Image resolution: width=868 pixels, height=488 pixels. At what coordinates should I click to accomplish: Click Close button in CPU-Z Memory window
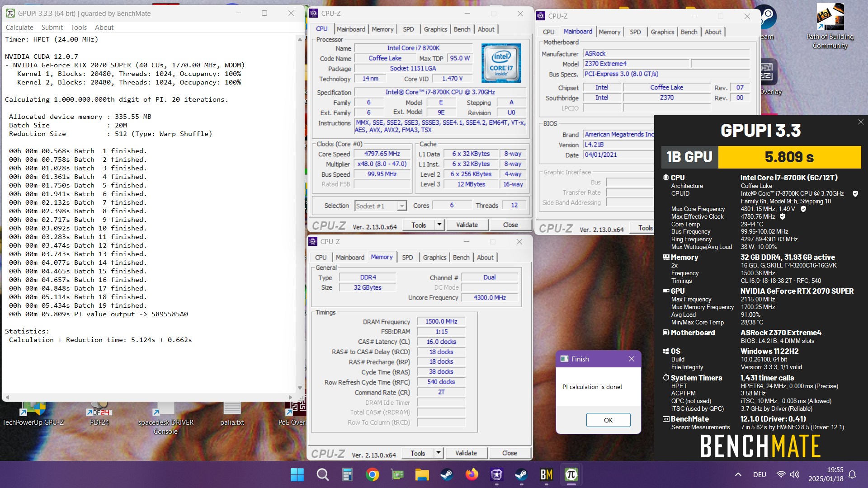(509, 453)
